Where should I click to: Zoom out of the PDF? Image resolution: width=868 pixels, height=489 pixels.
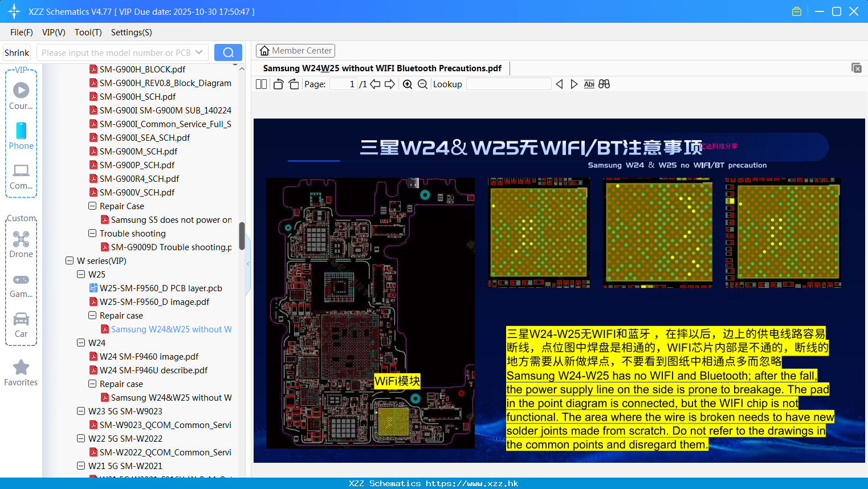(422, 84)
